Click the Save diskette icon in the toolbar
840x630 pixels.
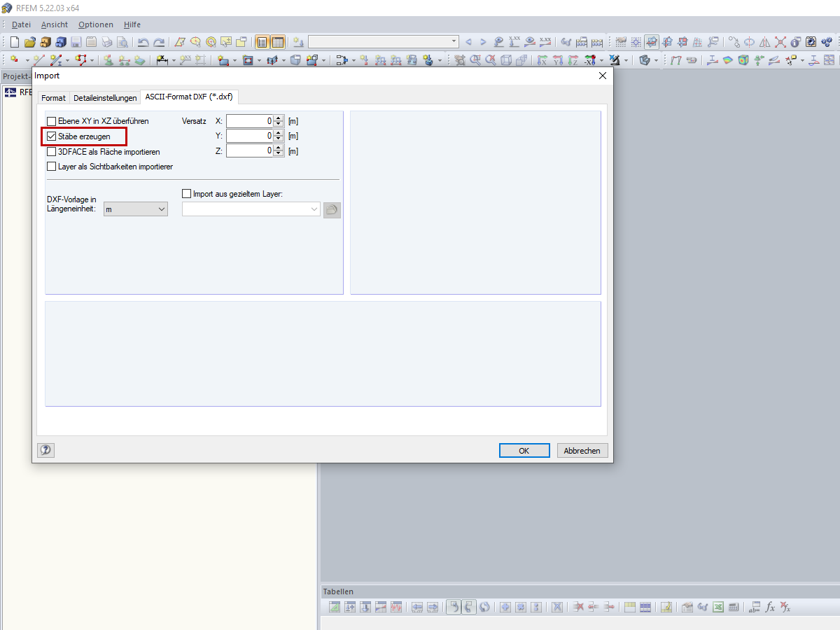click(x=76, y=42)
